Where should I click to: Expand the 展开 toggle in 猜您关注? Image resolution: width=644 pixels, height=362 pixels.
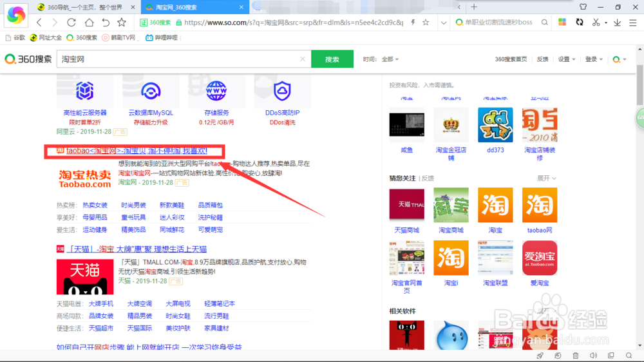click(x=547, y=178)
